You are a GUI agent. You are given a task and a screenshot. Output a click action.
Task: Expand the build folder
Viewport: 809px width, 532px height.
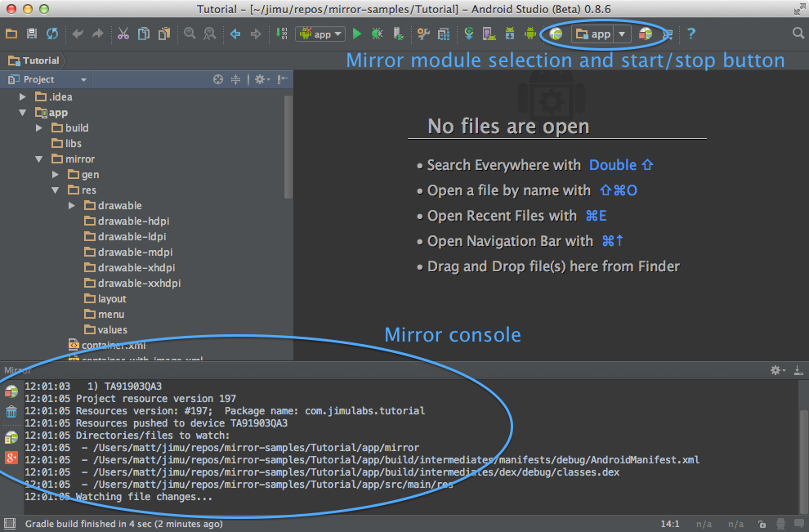pos(38,128)
